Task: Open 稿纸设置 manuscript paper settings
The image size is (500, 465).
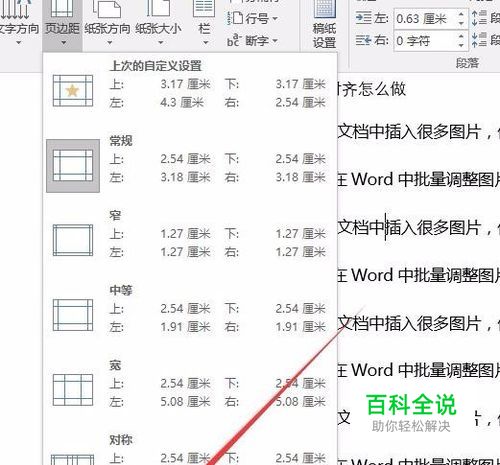Action: click(324, 24)
